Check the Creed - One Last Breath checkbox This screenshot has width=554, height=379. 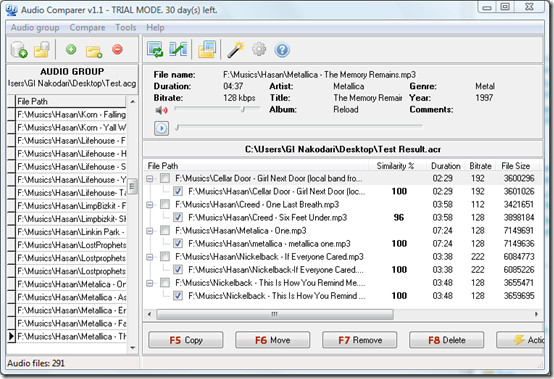tap(165, 205)
